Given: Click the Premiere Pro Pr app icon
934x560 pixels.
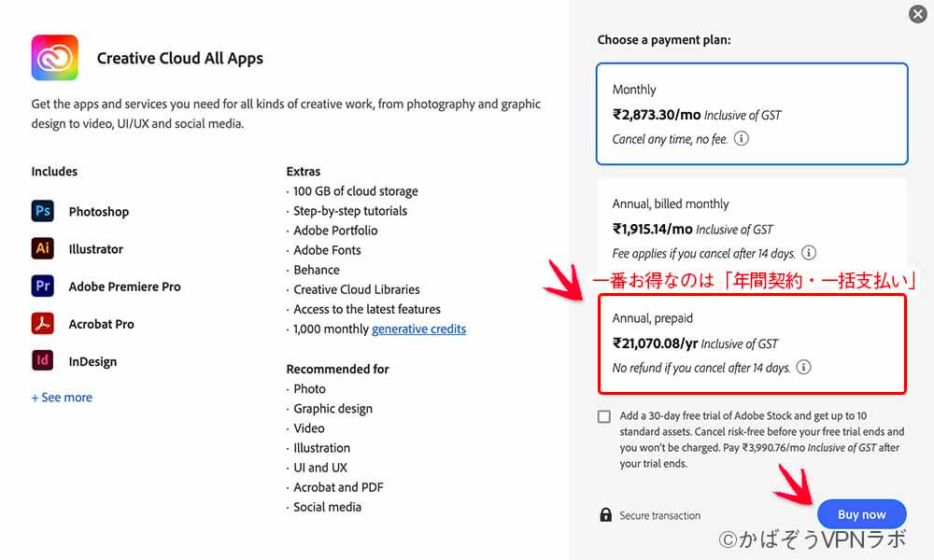Looking at the screenshot, I should point(42,286).
